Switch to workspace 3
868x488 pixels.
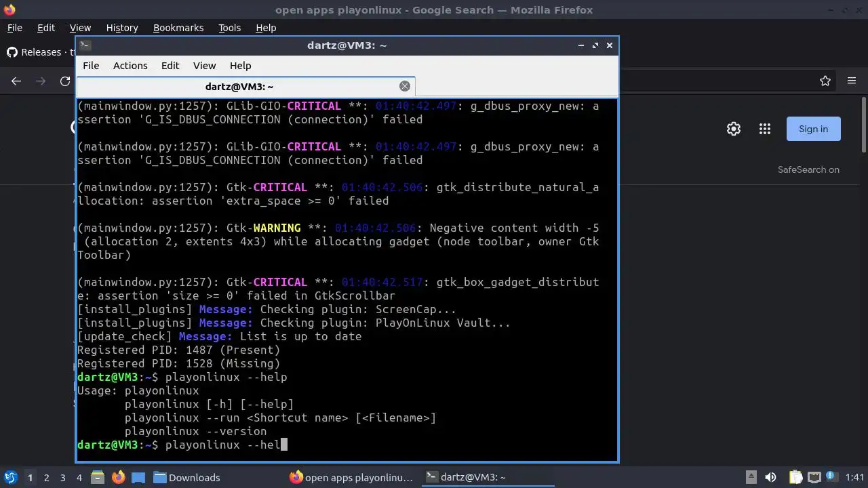[62, 478]
